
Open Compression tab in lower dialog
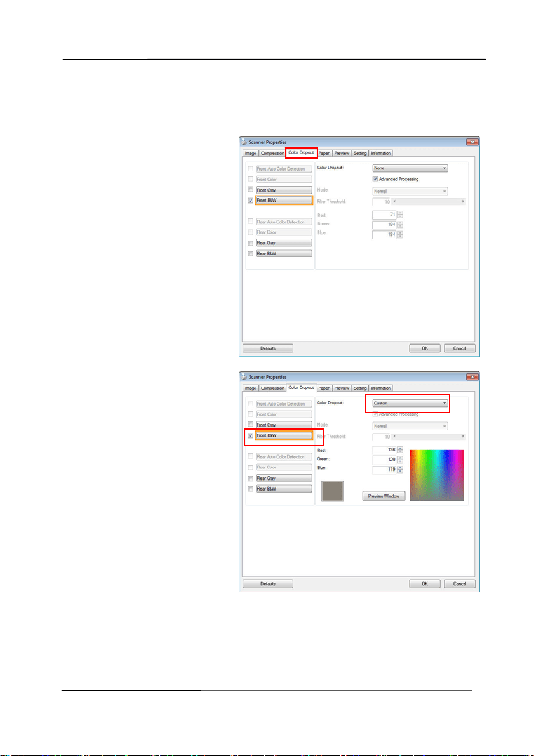point(272,388)
